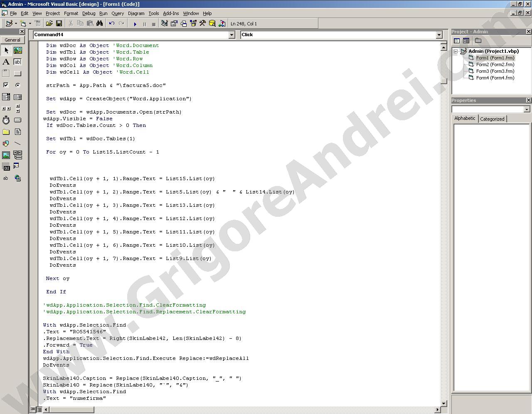
Task: Open the Command14 object dropdown
Action: [x=232, y=35]
